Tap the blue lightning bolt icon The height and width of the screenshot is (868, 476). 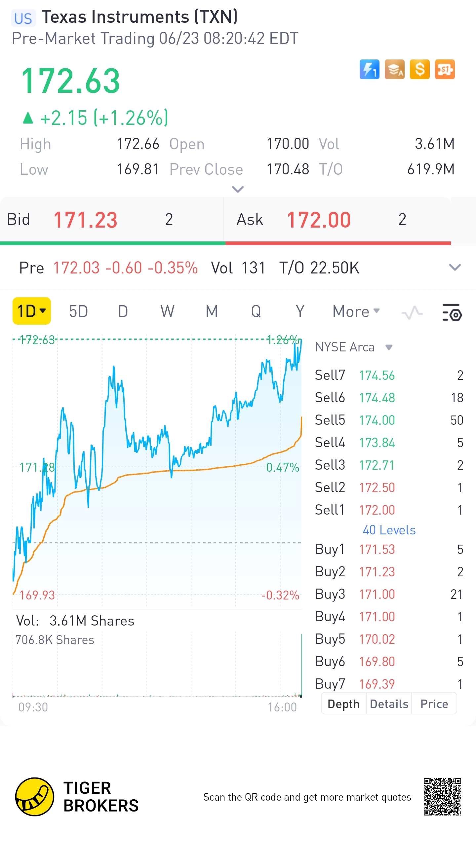click(x=369, y=69)
